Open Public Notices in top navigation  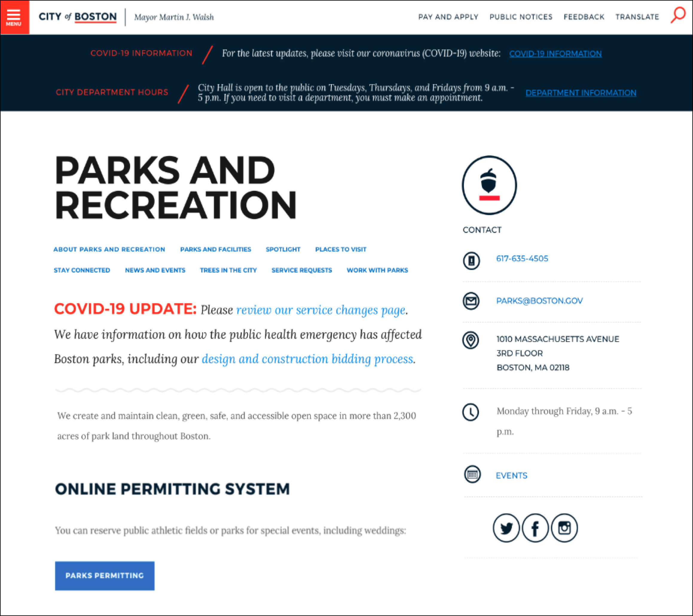(x=521, y=17)
